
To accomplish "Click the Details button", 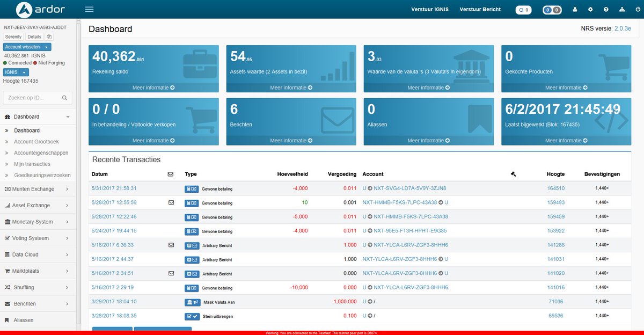I will click(x=34, y=37).
